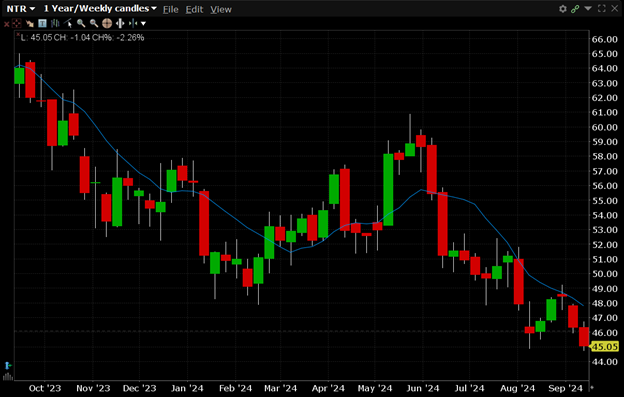Click the white vertical bar arrows icon
Image resolution: width=624 pixels, height=397 pixels.
[x=120, y=23]
